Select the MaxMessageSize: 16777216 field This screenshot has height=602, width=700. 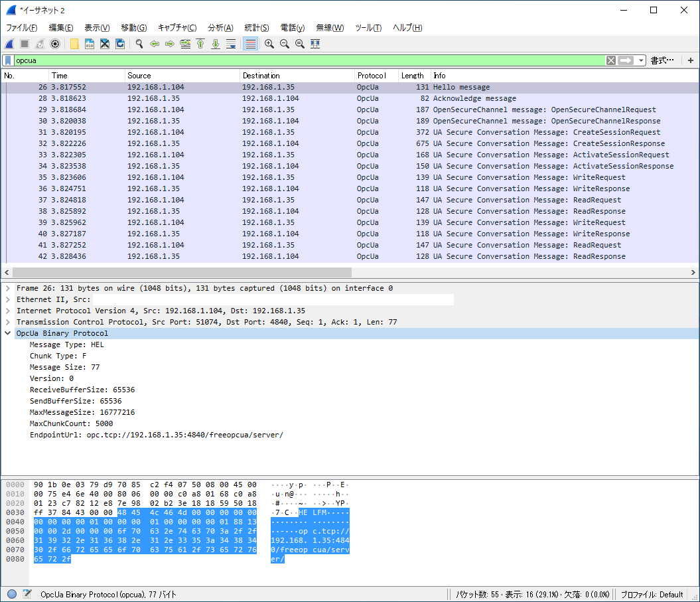(x=82, y=412)
